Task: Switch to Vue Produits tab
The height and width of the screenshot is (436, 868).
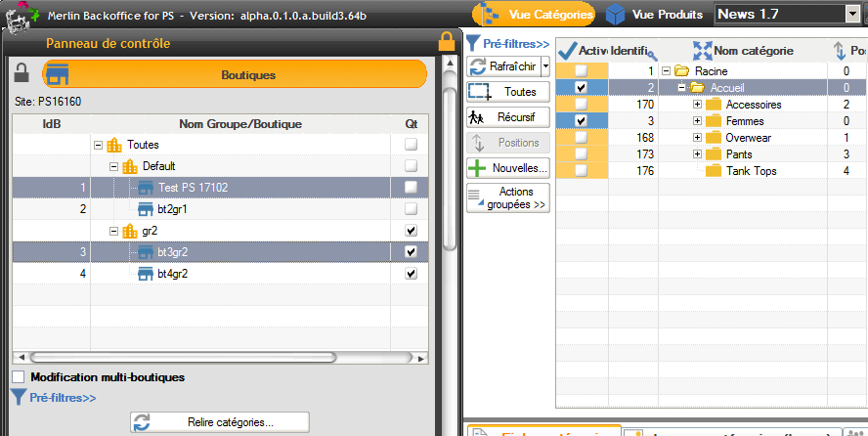Action: click(x=655, y=15)
